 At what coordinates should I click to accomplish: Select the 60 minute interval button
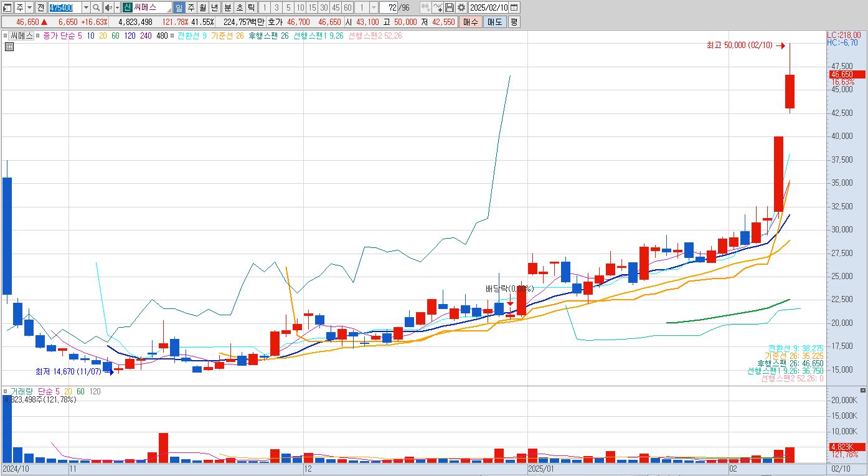(x=347, y=7)
